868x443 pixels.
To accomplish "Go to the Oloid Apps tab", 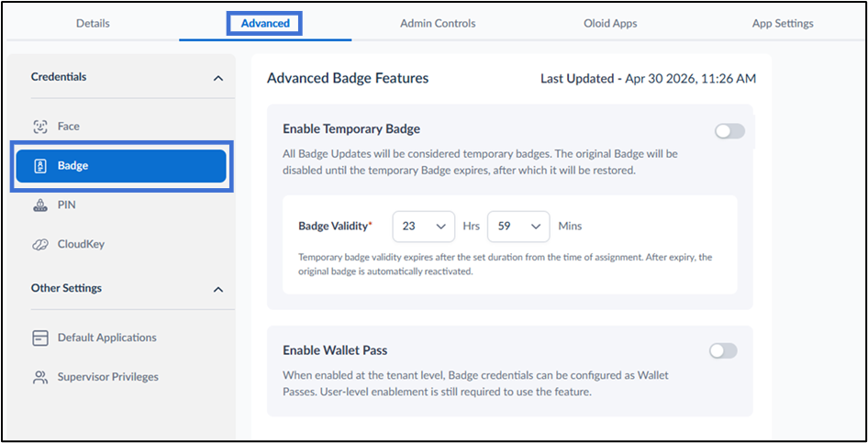I will pyautogui.click(x=610, y=23).
